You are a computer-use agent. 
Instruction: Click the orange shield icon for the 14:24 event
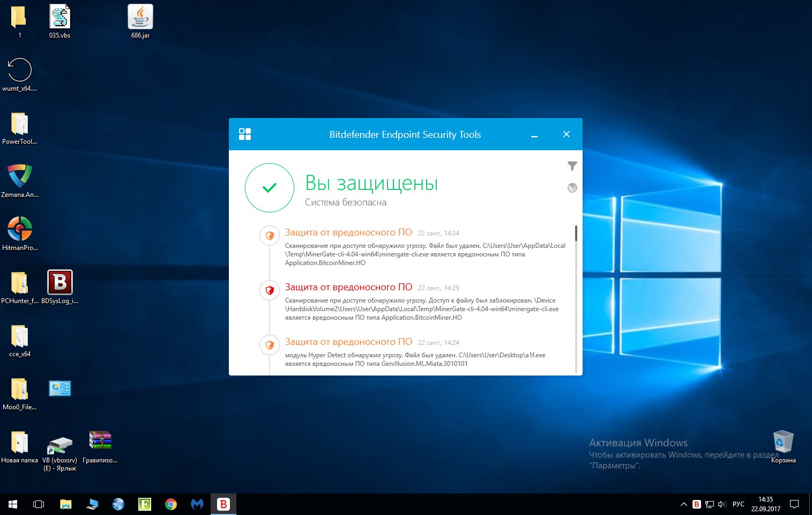270,345
